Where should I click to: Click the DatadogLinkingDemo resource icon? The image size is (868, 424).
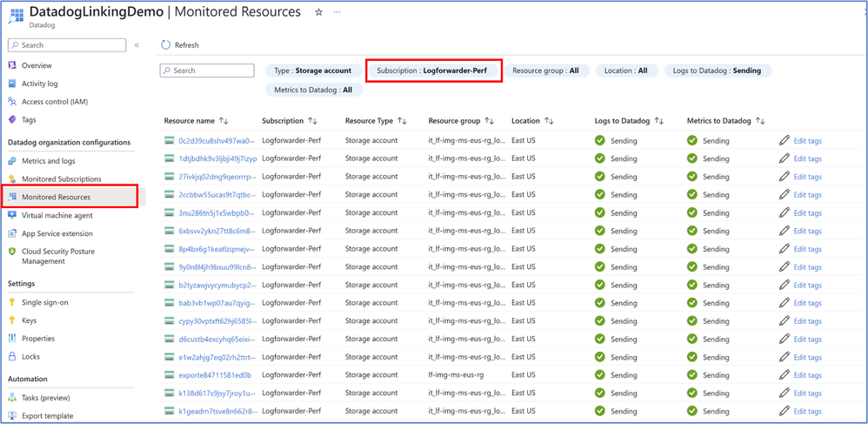point(16,17)
